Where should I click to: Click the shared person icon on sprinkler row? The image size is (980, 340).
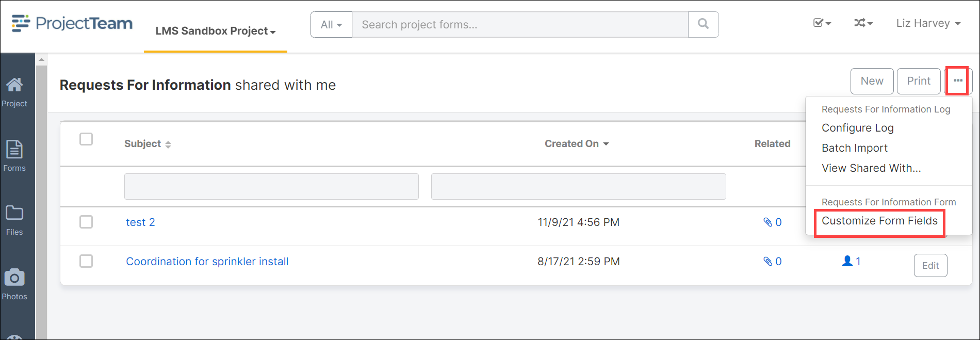point(846,262)
